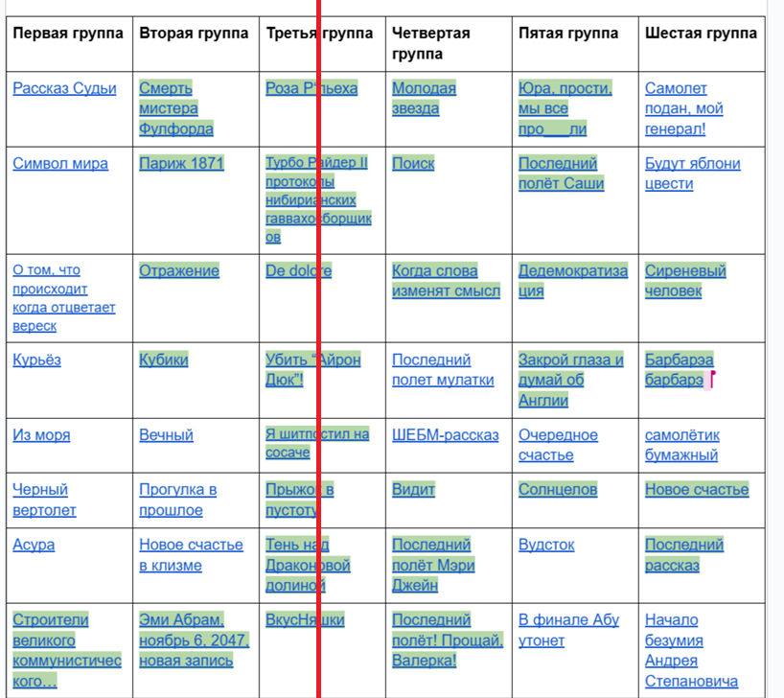This screenshot has height=698, width=784.
Task: Open 'Строители великого коммунистичес кого…' link
Action: coord(67,650)
